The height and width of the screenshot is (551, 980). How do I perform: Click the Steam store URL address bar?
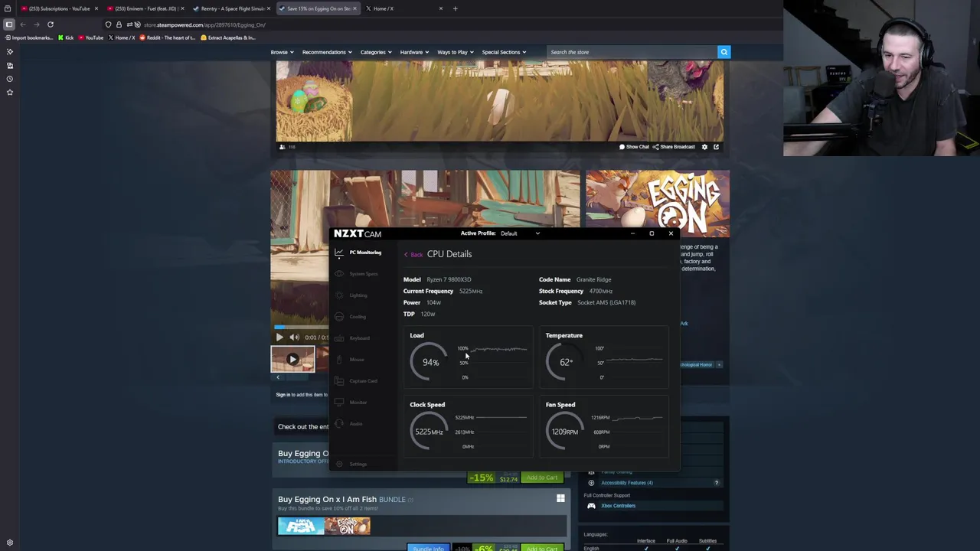(x=204, y=24)
